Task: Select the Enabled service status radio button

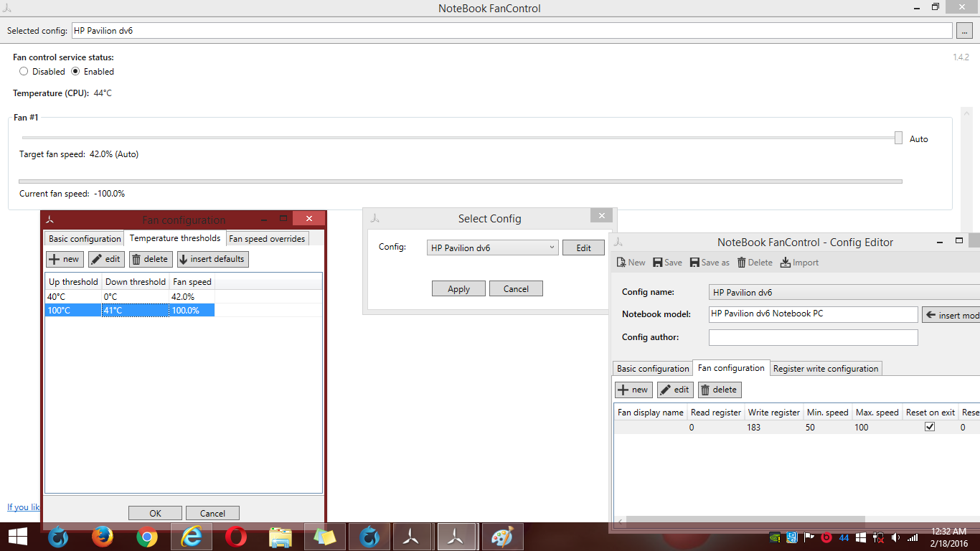Action: [x=75, y=72]
